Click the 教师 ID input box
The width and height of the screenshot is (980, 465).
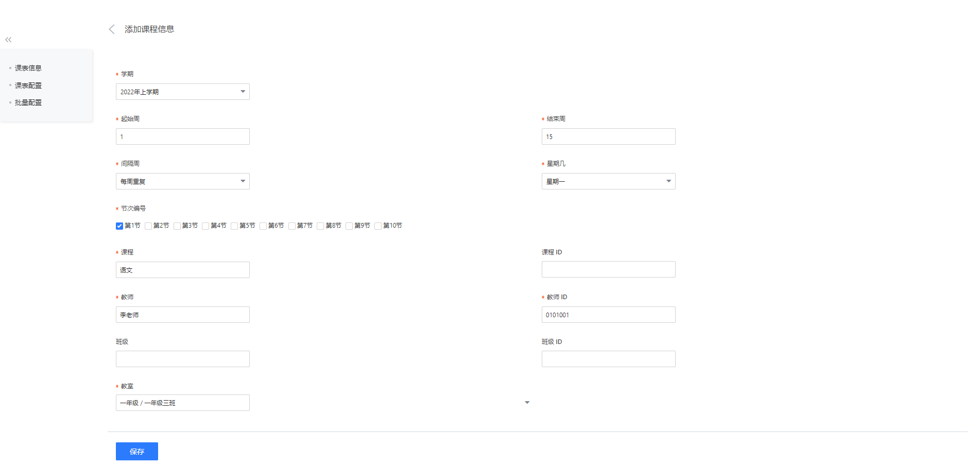[x=608, y=315]
